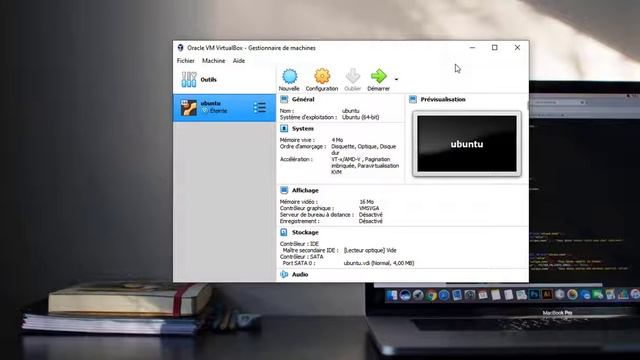This screenshot has width=640, height=360.
Task: Click the Général section icon
Action: (284, 99)
